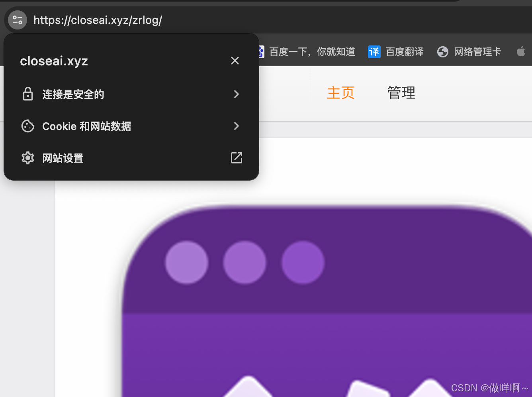Expand the chevron next to Cookie 和网站数据
Screen dimensions: 532x397
tap(237, 126)
